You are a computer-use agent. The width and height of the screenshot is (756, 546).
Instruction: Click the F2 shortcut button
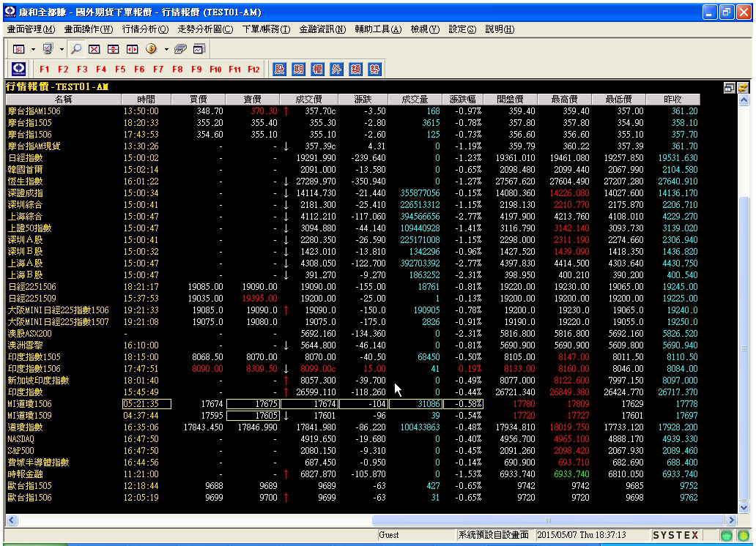(x=63, y=69)
